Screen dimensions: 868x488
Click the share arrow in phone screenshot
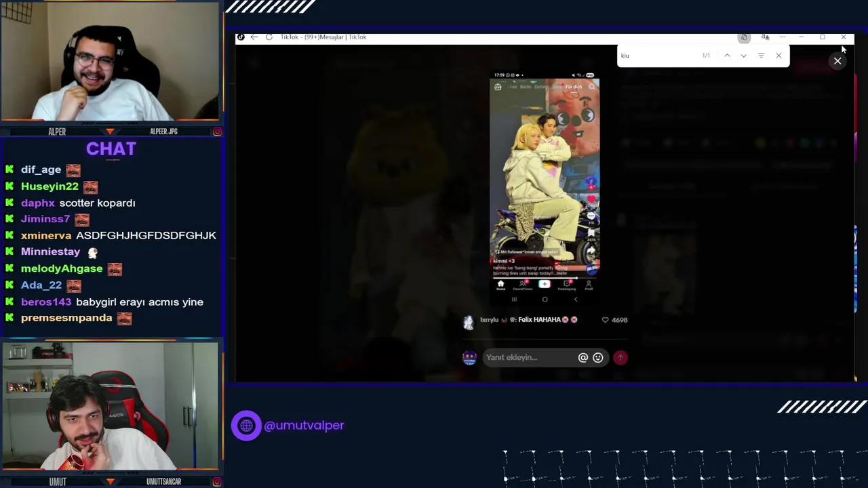[x=591, y=250]
